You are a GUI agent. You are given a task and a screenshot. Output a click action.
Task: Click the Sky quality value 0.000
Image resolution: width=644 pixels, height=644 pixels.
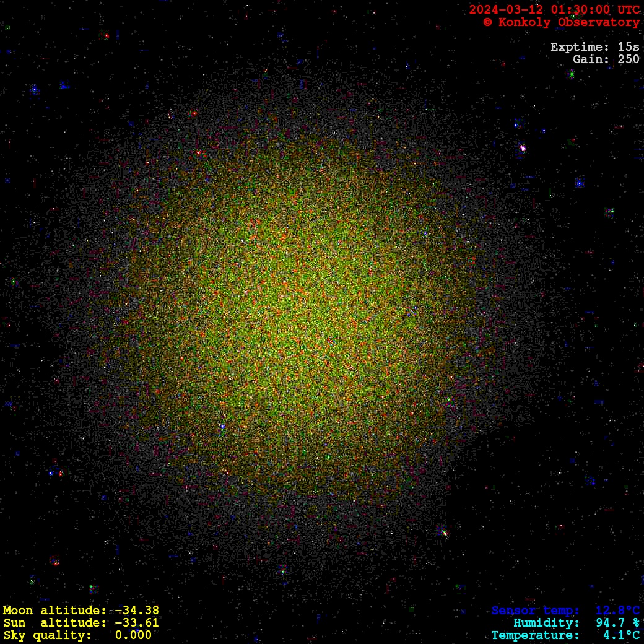click(133, 635)
